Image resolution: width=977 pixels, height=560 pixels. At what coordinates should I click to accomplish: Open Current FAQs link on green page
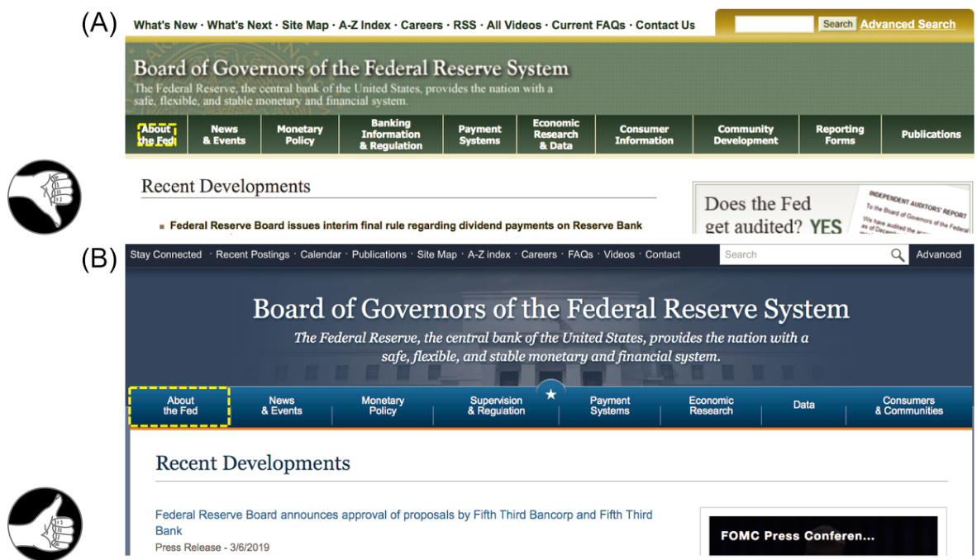pos(589,26)
